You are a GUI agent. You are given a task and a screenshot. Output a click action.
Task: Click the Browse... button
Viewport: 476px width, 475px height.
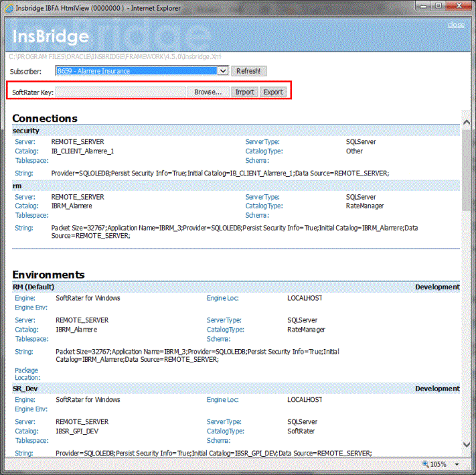tap(208, 92)
